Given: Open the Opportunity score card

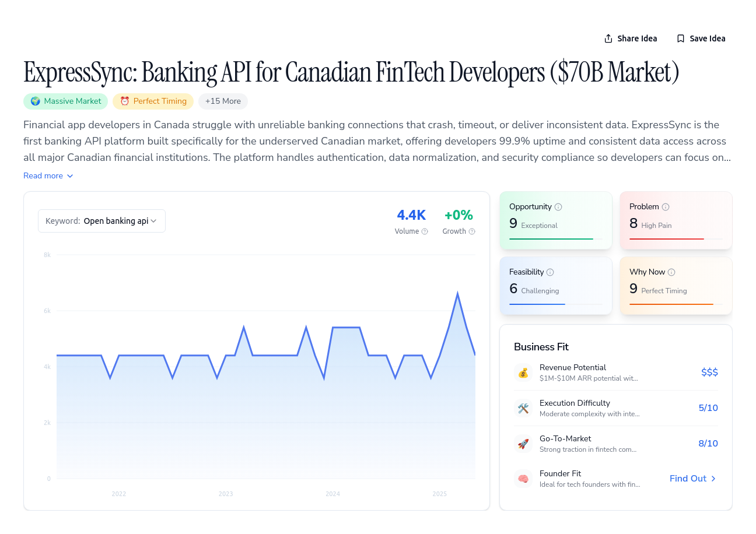Looking at the screenshot, I should coord(556,221).
